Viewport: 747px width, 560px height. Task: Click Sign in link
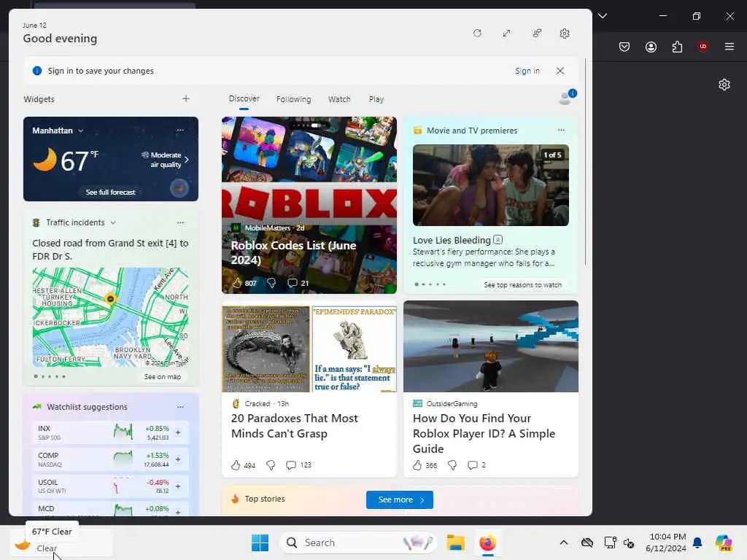pyautogui.click(x=527, y=71)
